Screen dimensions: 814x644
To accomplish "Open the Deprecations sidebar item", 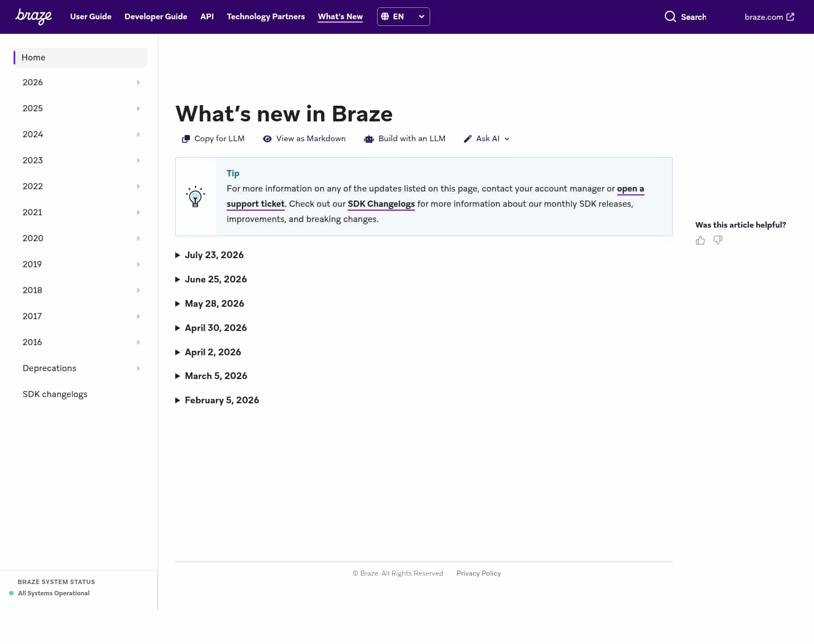I will click(x=80, y=368).
